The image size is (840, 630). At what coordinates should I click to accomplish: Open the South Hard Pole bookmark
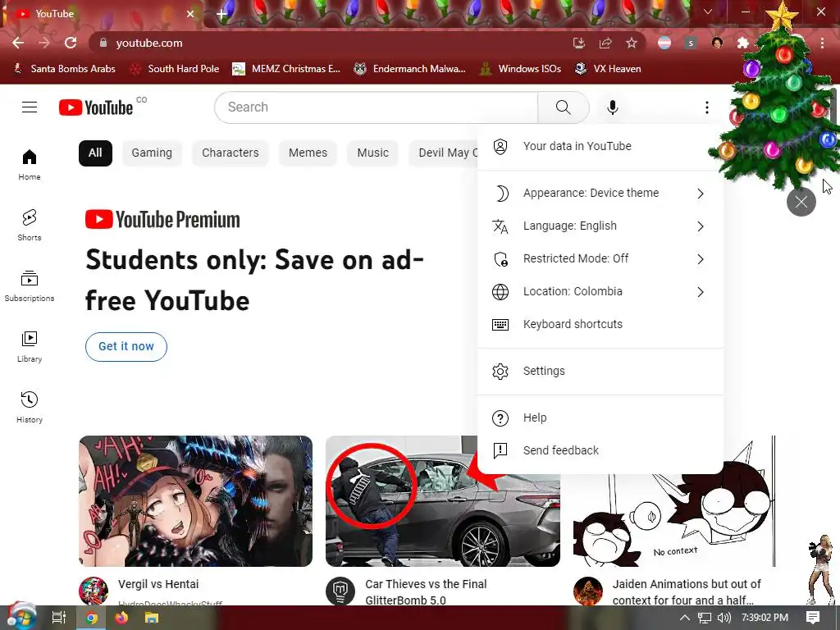pos(176,69)
